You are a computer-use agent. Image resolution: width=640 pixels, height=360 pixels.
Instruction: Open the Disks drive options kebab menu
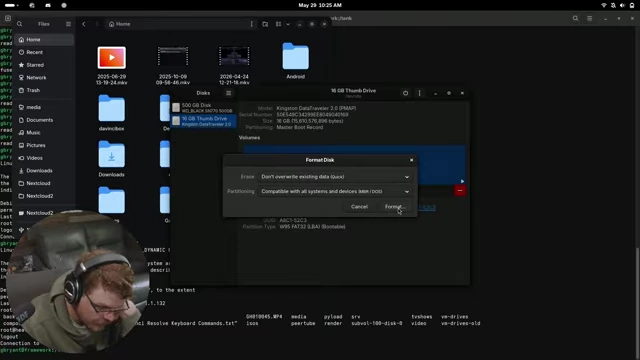click(419, 93)
